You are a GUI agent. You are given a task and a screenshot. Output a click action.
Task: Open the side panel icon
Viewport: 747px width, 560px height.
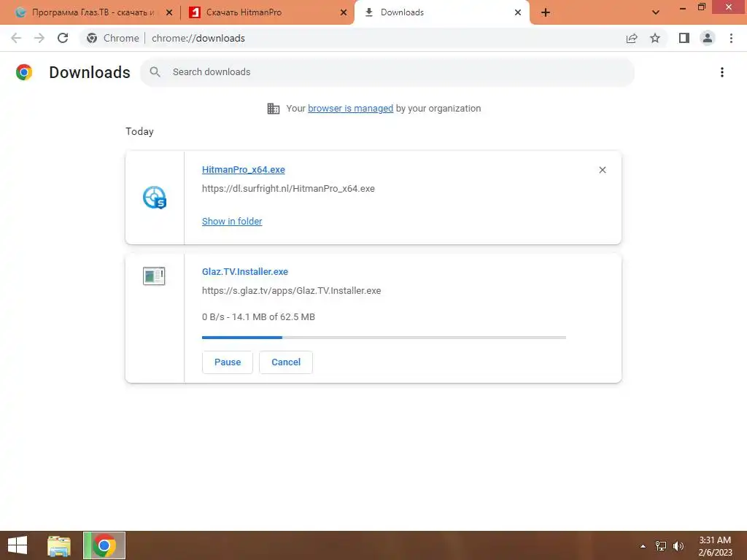pos(684,38)
